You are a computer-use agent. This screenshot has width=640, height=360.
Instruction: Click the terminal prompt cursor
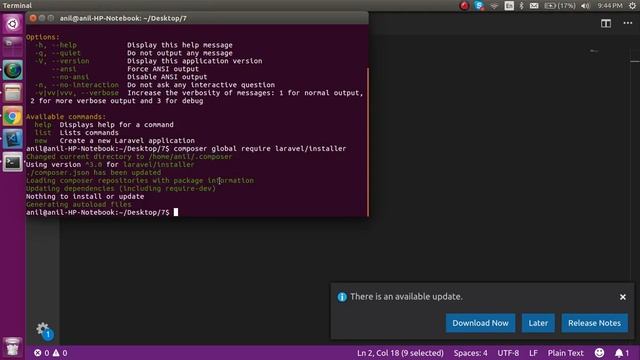(x=176, y=212)
